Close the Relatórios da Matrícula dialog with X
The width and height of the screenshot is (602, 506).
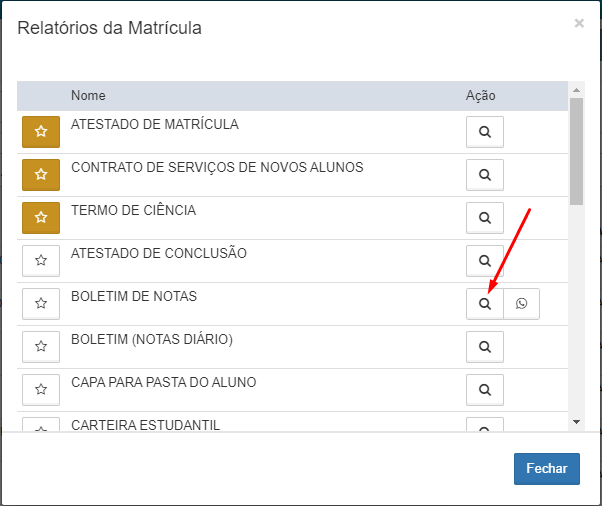(x=579, y=23)
